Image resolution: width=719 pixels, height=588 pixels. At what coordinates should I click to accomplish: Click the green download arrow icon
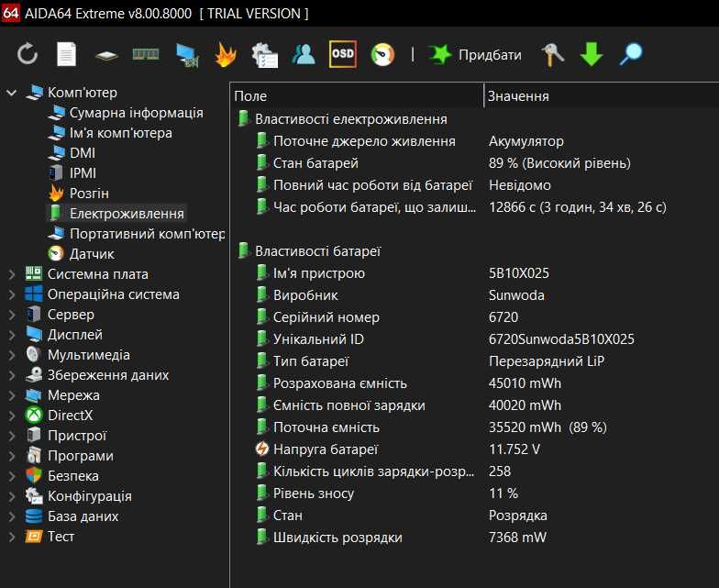tap(591, 54)
